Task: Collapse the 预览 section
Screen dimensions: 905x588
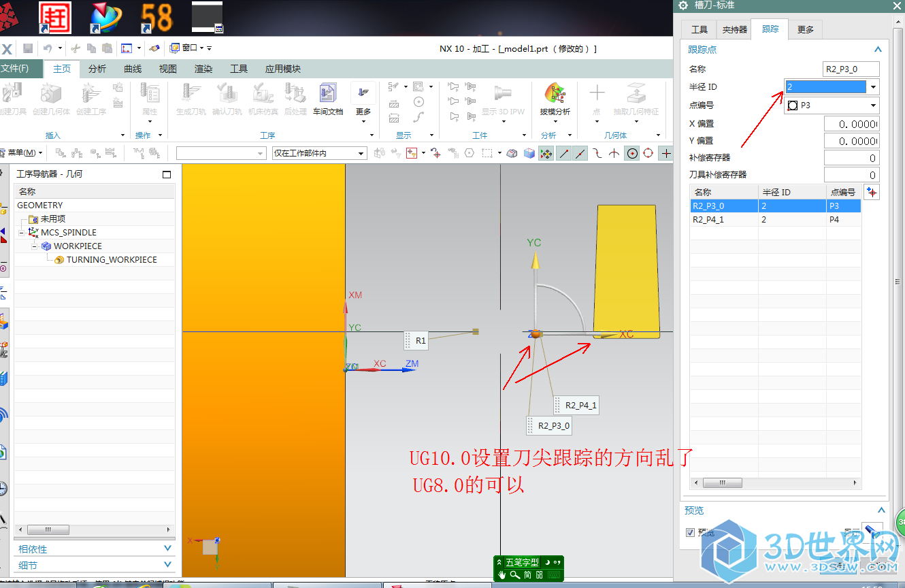Action: 881,510
